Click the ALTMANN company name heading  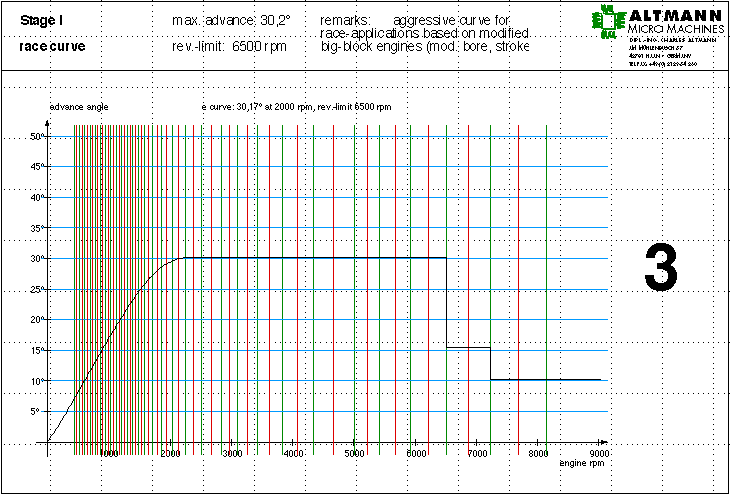(x=672, y=15)
